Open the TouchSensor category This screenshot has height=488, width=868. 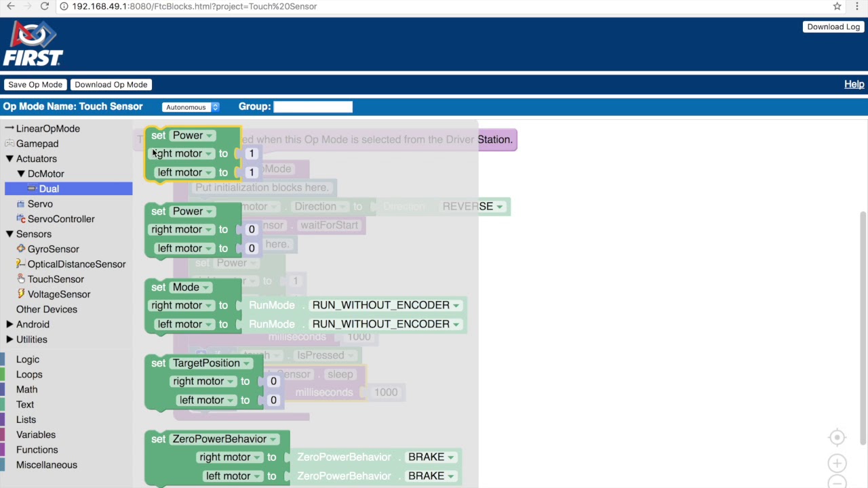(56, 279)
